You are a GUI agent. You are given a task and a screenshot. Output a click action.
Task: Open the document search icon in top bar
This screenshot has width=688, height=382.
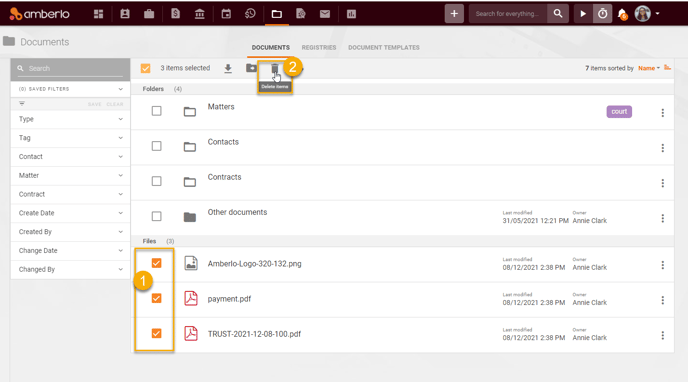pyautogui.click(x=301, y=14)
